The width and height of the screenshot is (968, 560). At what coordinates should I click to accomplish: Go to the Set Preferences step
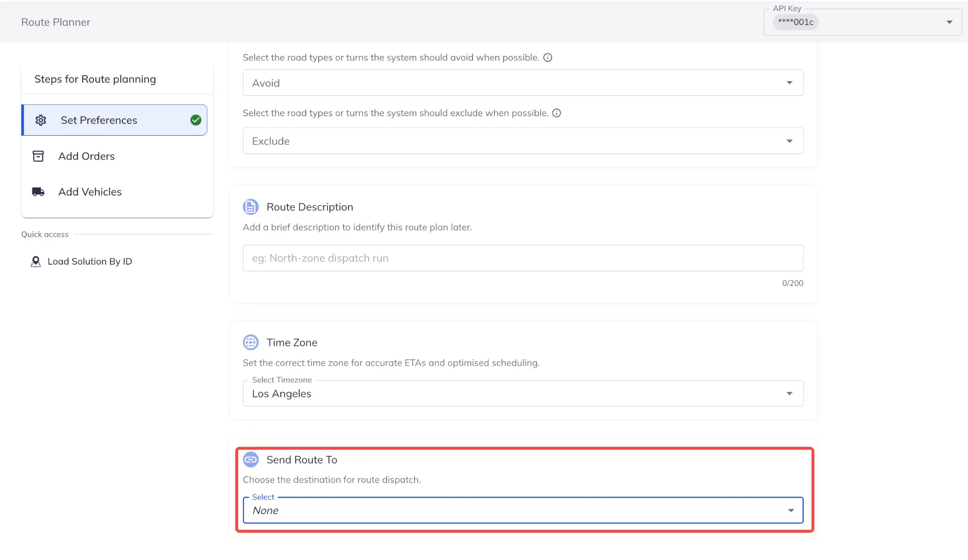pyautogui.click(x=114, y=120)
